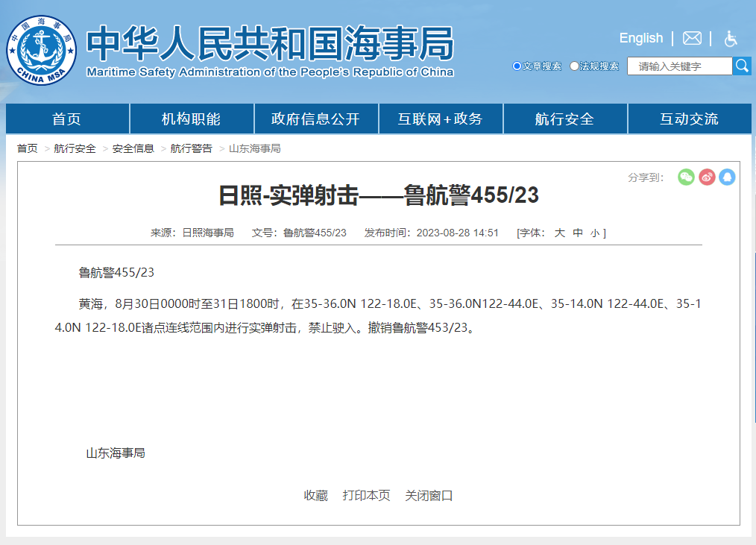Select 法规搜索 radio option
This screenshot has width=756, height=545.
(x=574, y=66)
